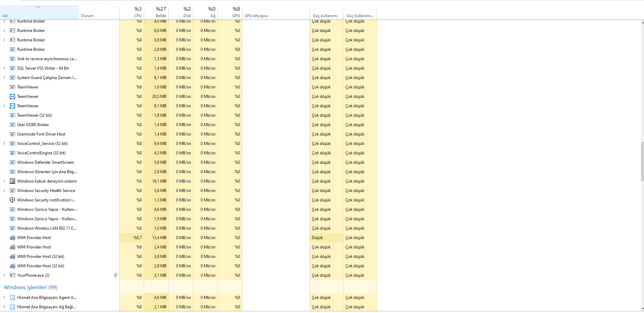This screenshot has height=313, width=644.
Task: Click the YourPhone.exe process icon
Action: (12, 275)
